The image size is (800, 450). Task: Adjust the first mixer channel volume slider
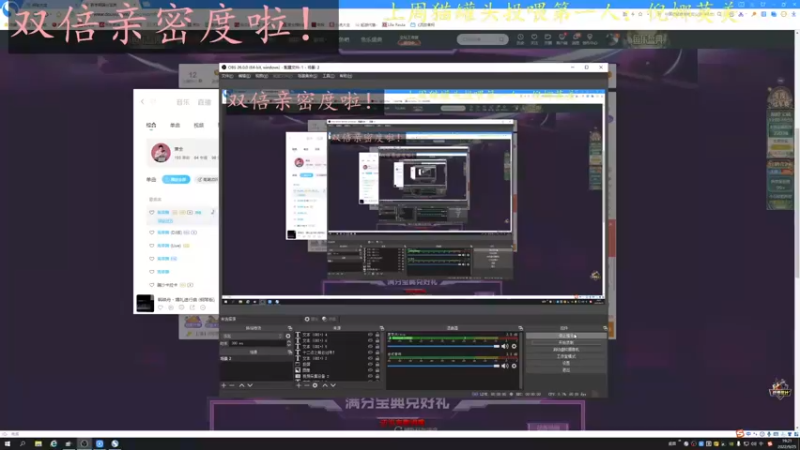pos(444,346)
